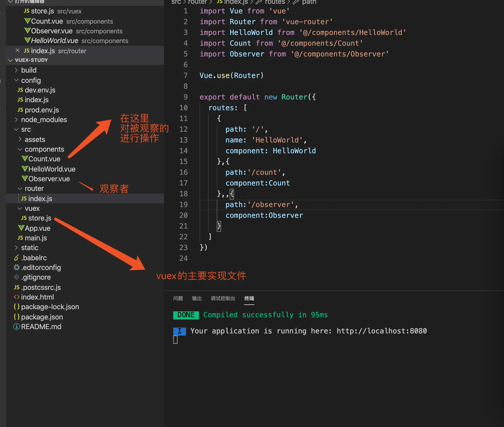Click the HTML icon beside index.html
504x427 pixels.
click(x=17, y=297)
